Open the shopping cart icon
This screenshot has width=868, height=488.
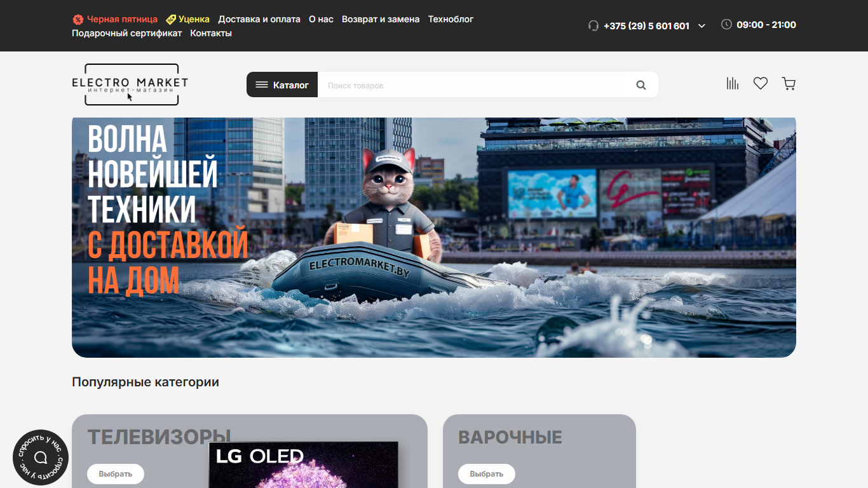pos(789,83)
